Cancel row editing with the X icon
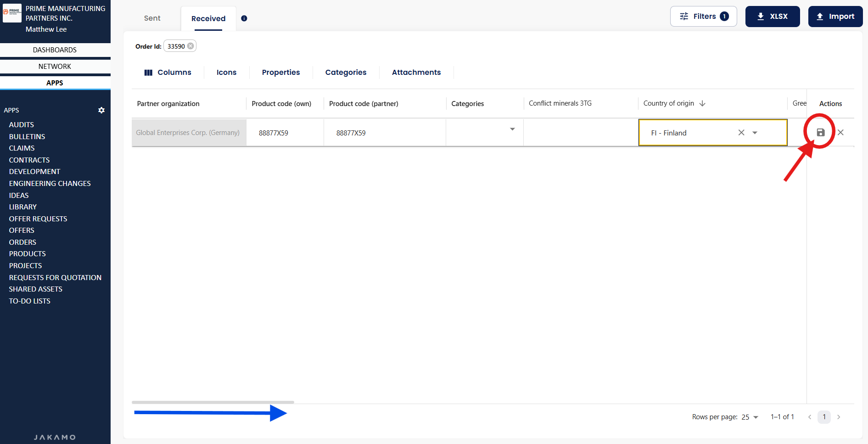This screenshot has height=444, width=868. (x=840, y=133)
